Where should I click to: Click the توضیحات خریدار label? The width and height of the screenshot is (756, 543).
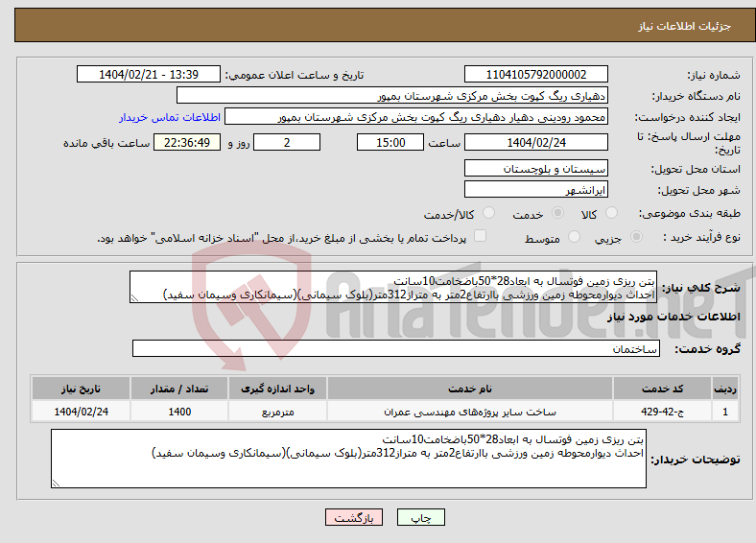tap(696, 460)
